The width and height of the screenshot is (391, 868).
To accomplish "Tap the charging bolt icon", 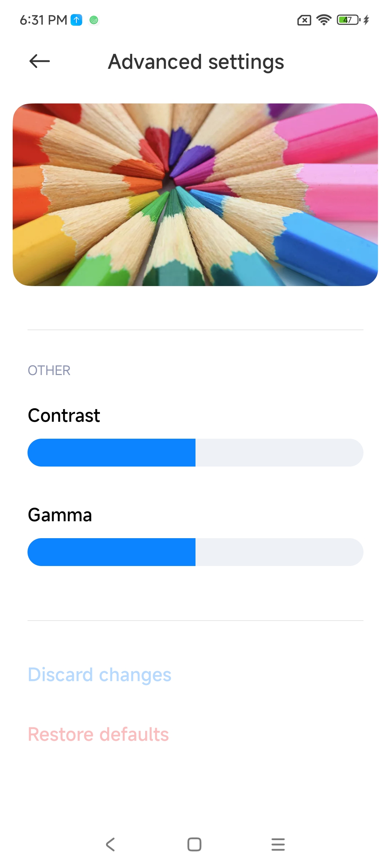I will click(366, 20).
